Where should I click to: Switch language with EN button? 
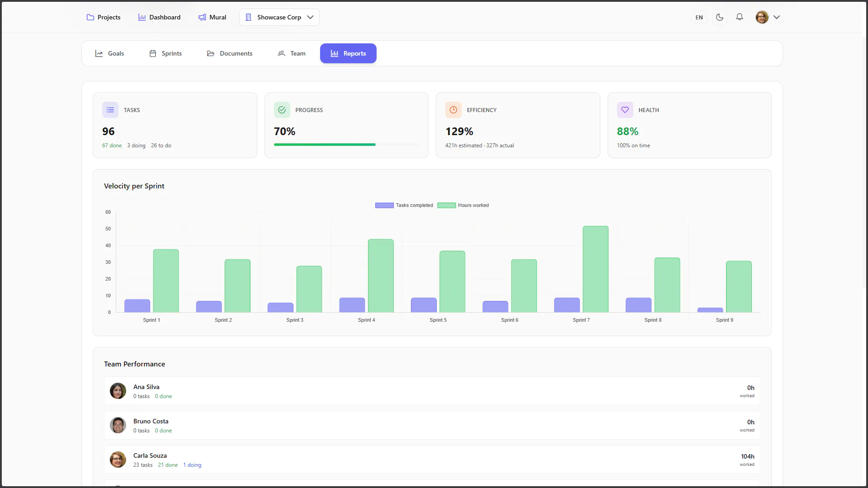coord(699,17)
